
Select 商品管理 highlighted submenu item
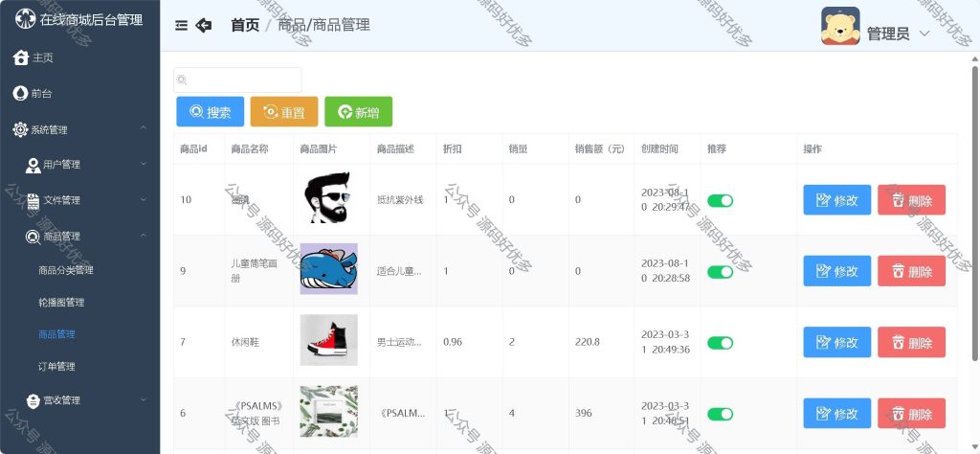point(80,334)
